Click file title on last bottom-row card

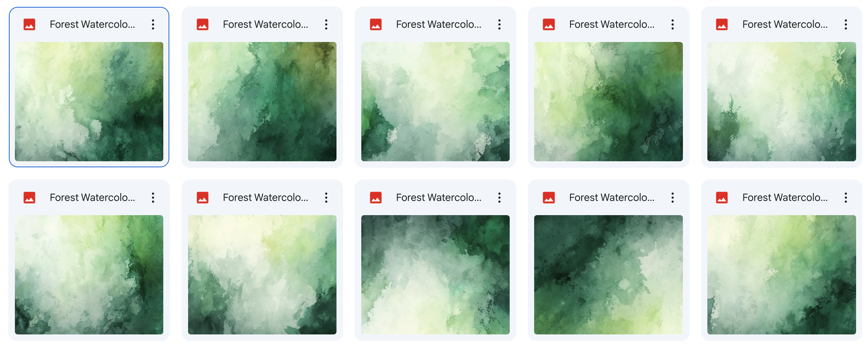click(785, 197)
